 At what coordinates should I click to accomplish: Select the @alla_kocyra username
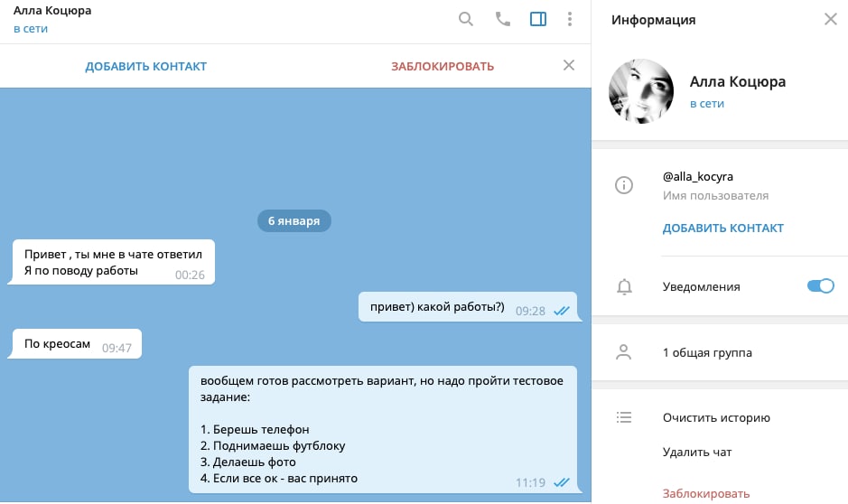pyautogui.click(x=698, y=177)
